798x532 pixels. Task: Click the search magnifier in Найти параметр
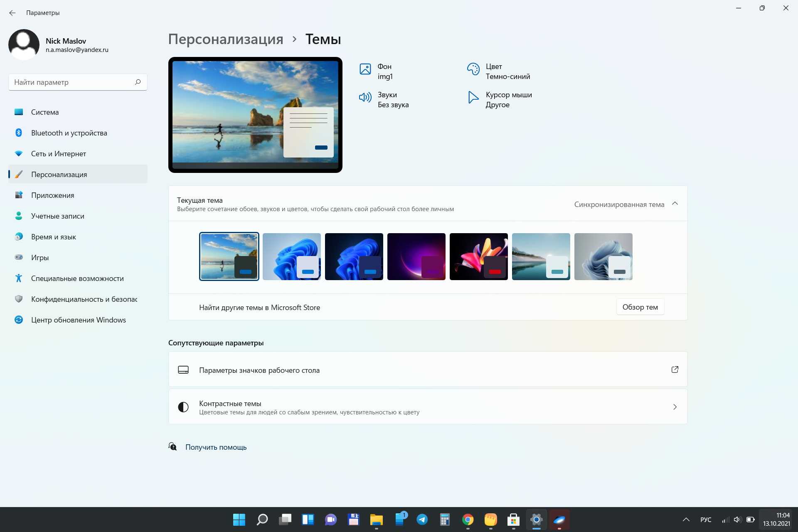(138, 82)
